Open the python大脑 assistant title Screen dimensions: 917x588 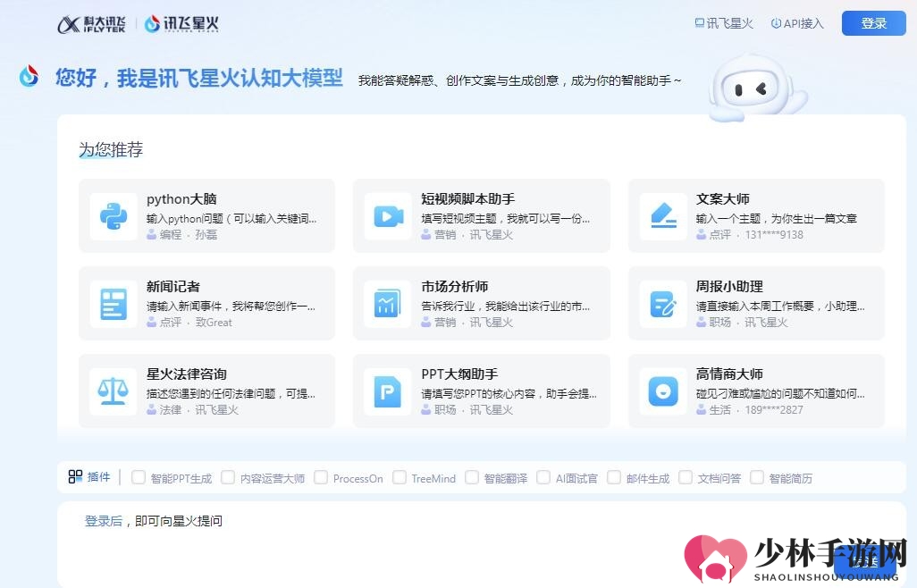coord(181,199)
